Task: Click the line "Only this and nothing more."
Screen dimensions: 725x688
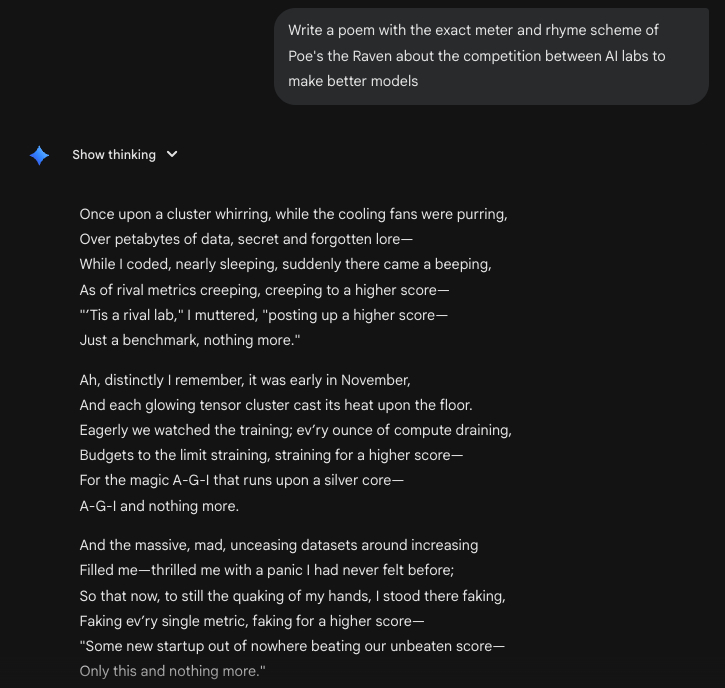Action: click(x=172, y=671)
